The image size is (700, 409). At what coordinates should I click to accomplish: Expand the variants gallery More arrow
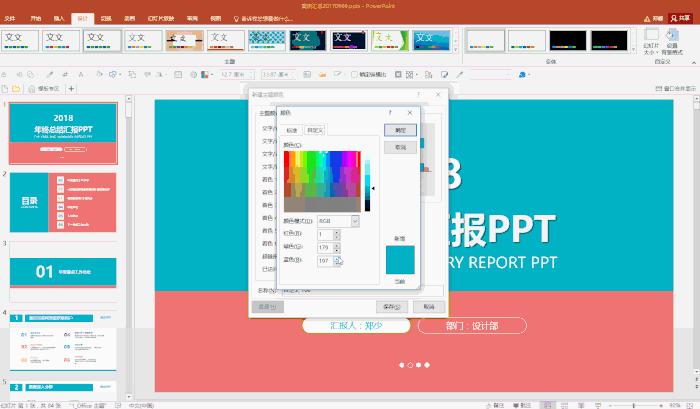(x=633, y=50)
